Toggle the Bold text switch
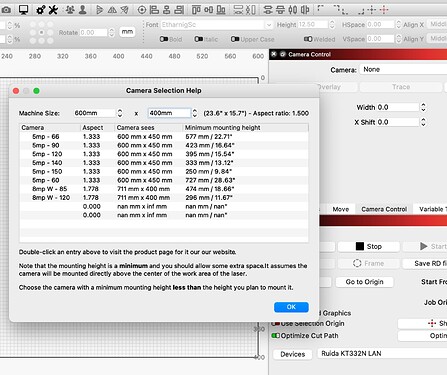This screenshot has height=375, width=447. click(163, 39)
